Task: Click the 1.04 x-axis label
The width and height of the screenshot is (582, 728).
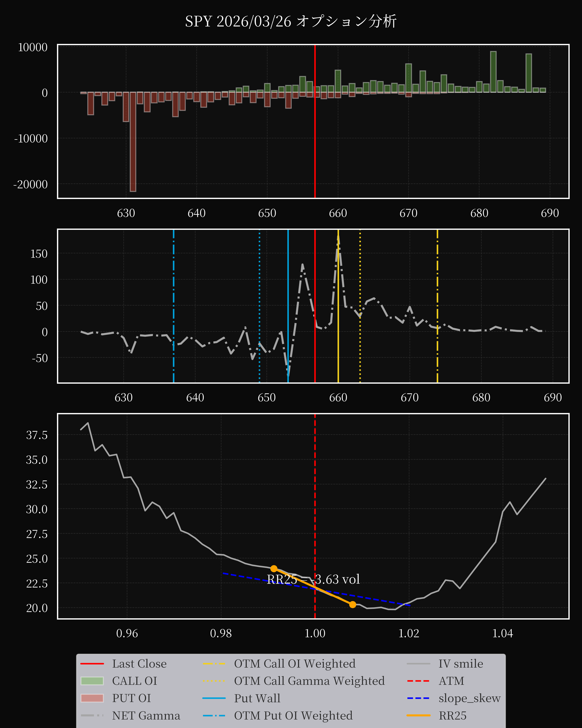Action: [x=503, y=633]
